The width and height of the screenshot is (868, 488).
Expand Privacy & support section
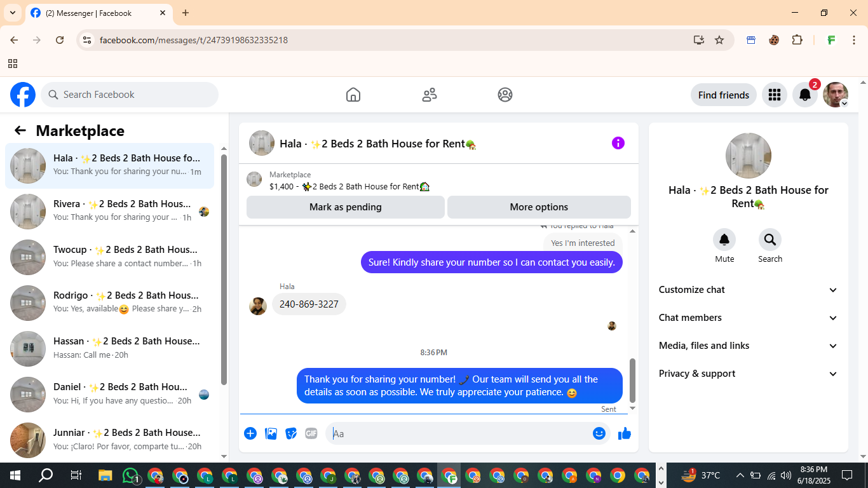tap(749, 374)
